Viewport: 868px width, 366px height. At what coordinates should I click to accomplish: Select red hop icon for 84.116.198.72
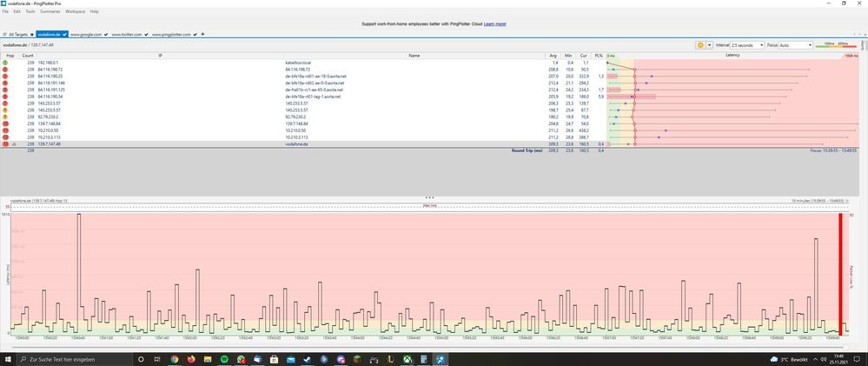pos(5,70)
